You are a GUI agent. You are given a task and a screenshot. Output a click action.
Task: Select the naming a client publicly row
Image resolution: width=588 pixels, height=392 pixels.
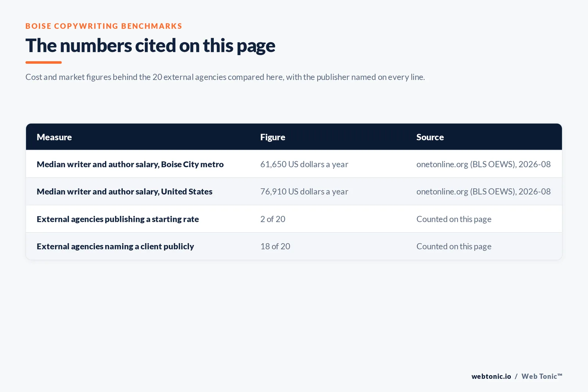click(294, 246)
